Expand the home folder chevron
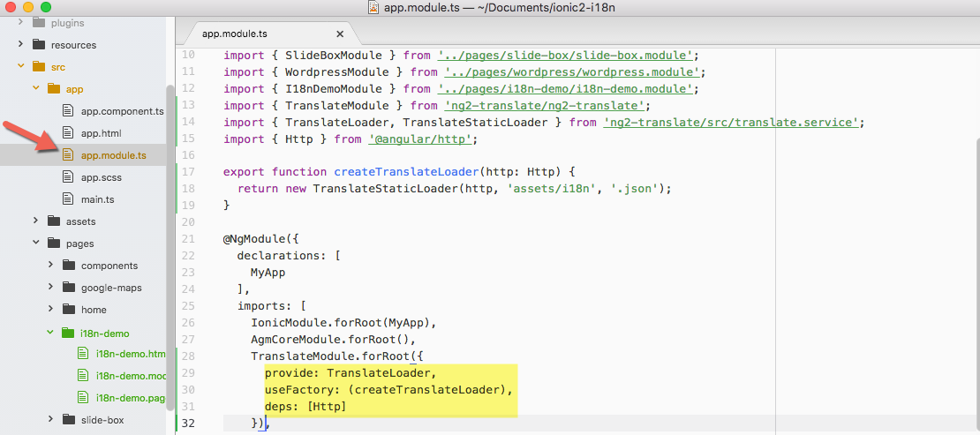The image size is (980, 435). click(50, 310)
